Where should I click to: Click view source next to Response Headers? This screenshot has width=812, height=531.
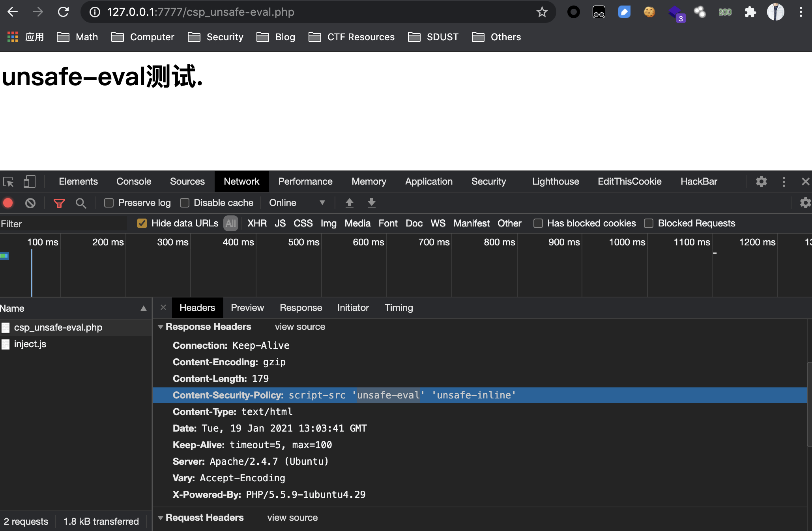(300, 327)
